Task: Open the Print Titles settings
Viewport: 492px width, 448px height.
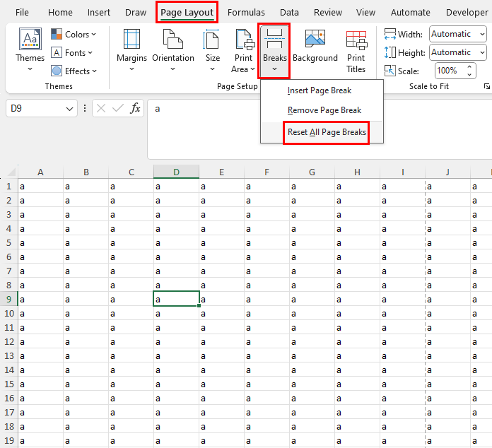Action: (356, 51)
